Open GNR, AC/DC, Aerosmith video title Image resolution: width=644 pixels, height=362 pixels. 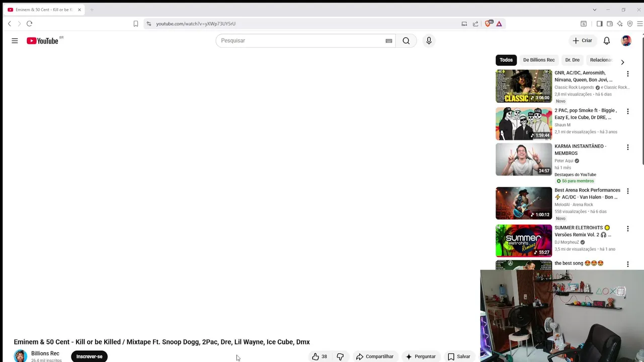tap(584, 76)
